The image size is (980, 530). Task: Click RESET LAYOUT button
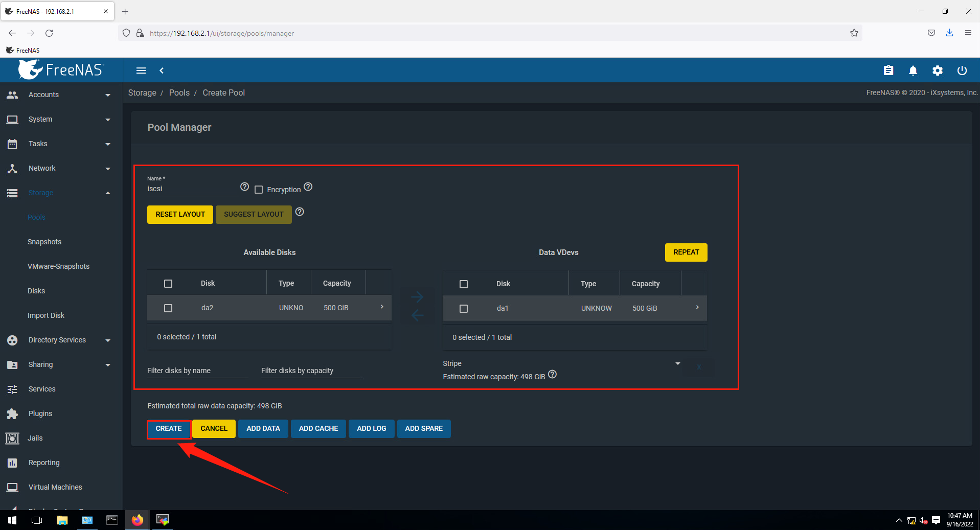pos(180,215)
